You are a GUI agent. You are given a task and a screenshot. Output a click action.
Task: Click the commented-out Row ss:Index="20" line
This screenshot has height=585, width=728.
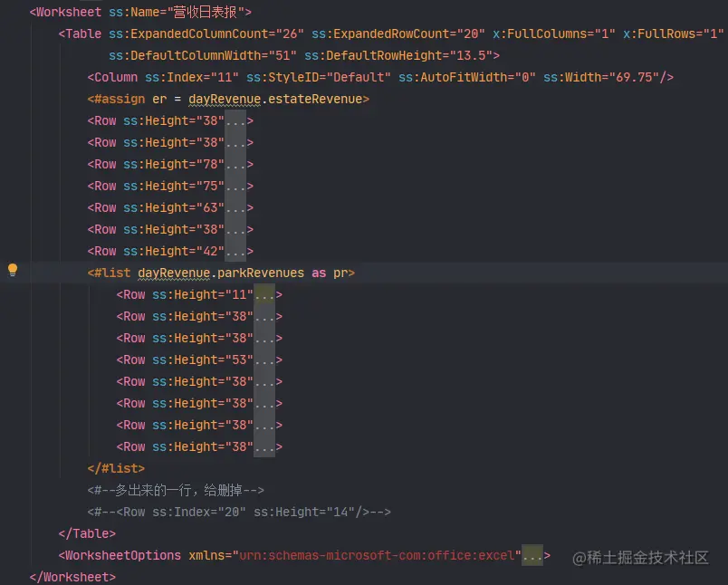(239, 513)
